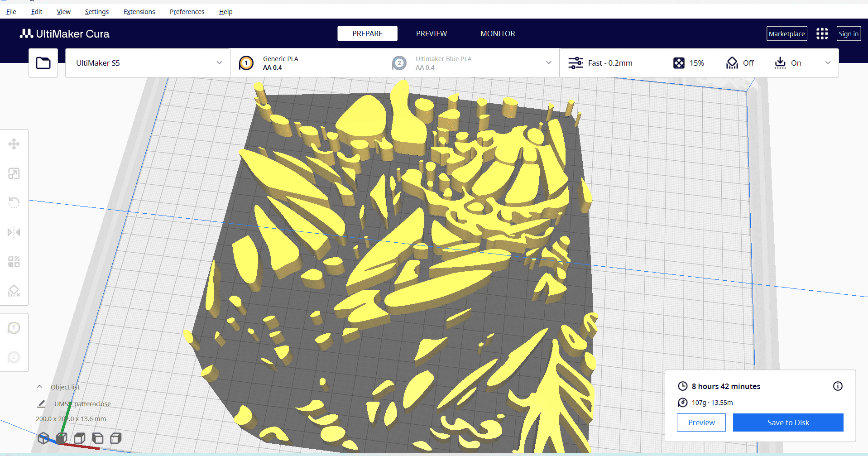Click Save to Disk button
Screen dimensions: 868x456
pos(788,422)
